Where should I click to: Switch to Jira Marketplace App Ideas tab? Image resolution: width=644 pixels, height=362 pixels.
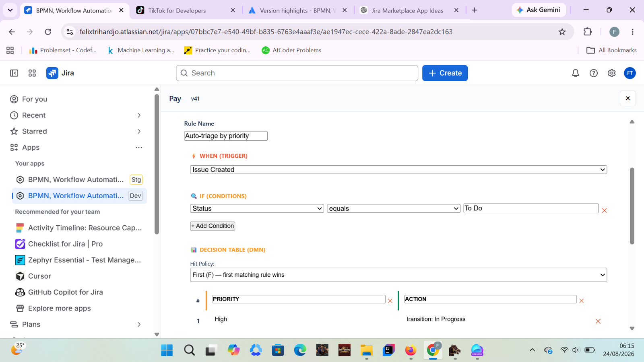pyautogui.click(x=409, y=10)
